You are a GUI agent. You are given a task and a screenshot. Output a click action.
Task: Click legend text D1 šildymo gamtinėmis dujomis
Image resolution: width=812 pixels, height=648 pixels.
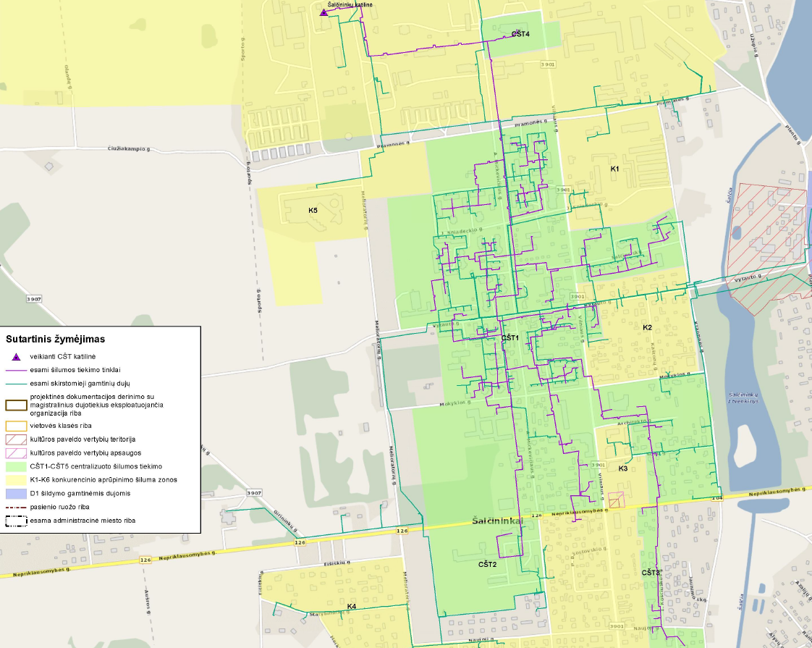coord(80,494)
